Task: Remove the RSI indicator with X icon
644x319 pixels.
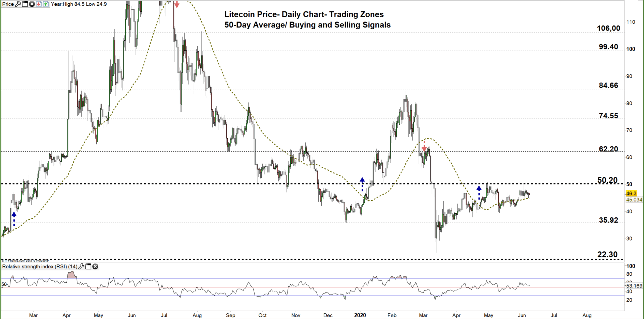Action: click(95, 267)
